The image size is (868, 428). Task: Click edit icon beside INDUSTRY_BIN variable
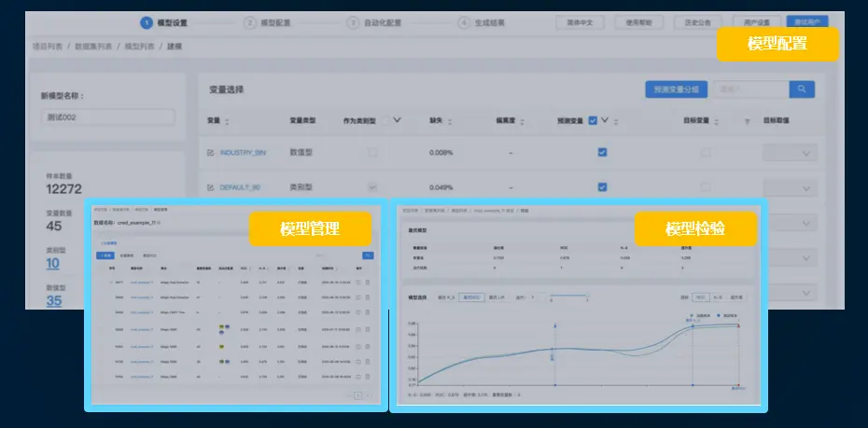[x=210, y=153]
